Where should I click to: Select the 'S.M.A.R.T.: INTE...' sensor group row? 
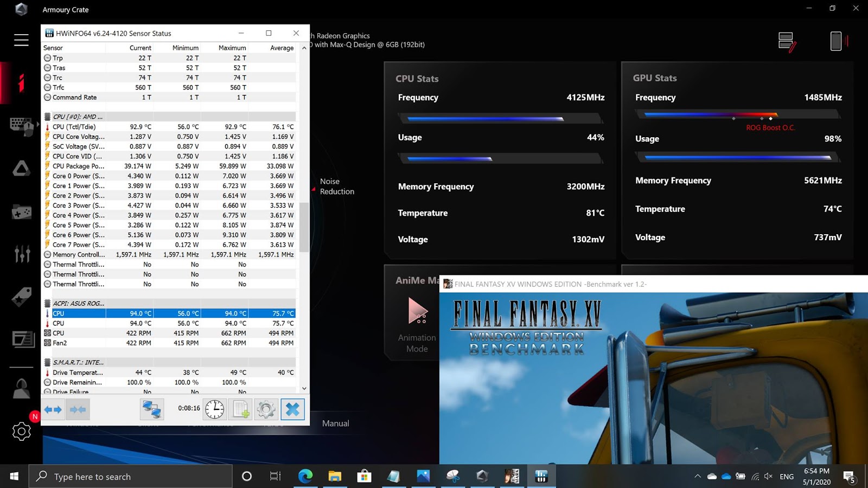[x=169, y=362]
